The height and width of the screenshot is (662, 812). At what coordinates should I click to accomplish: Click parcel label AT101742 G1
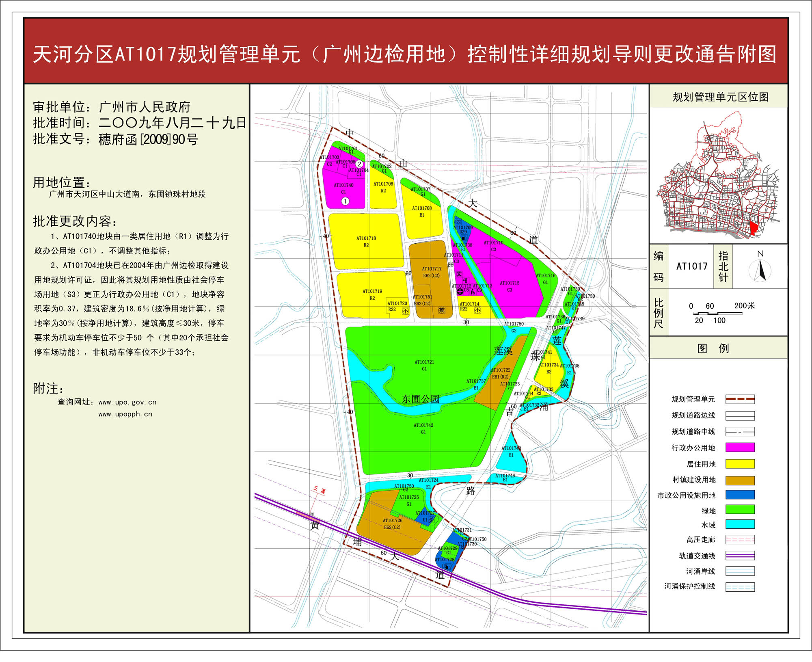(423, 428)
